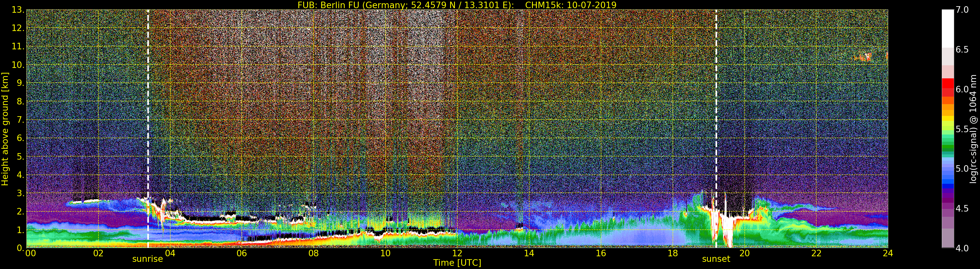Click the plot title FUB: Berlin FU

[x=457, y=5]
